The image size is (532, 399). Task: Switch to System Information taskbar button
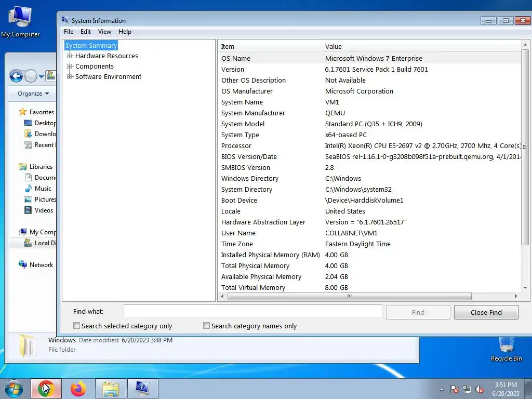pos(143,389)
